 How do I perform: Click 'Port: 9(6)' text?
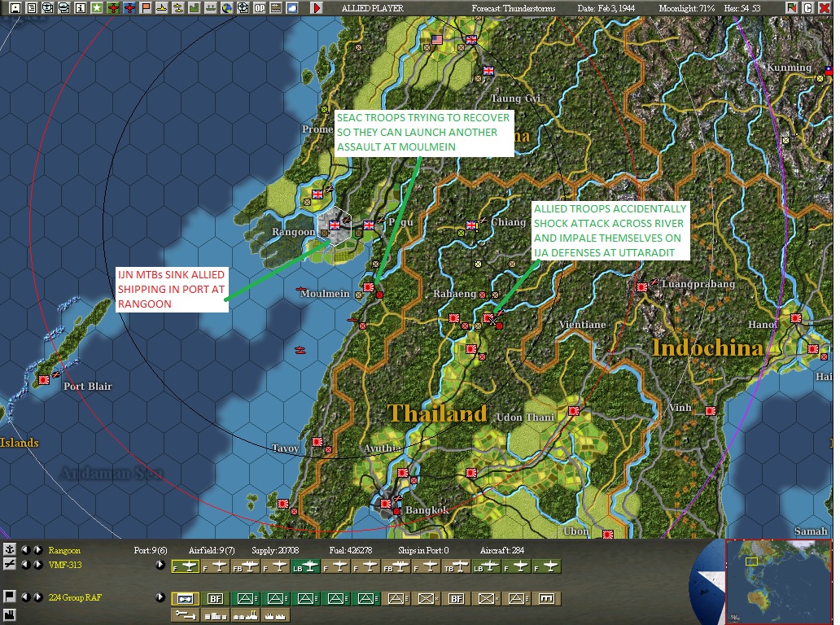(x=151, y=551)
